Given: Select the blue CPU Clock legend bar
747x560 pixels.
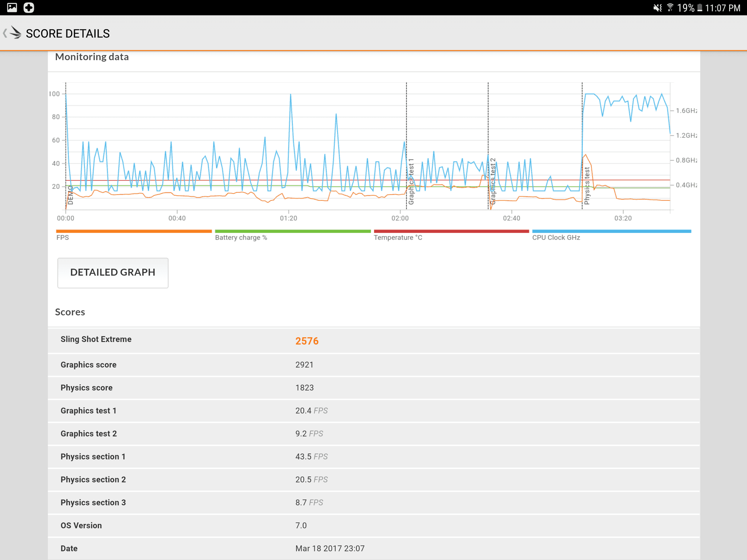Looking at the screenshot, I should coord(612,231).
